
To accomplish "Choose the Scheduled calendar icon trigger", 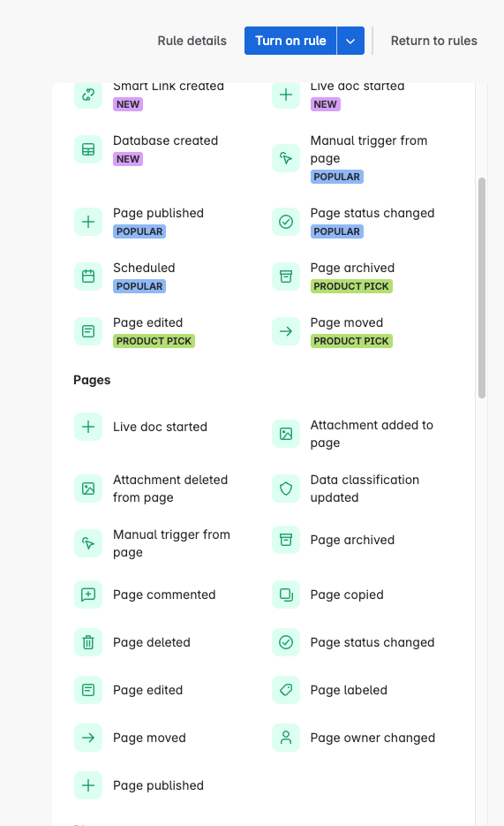I will (x=88, y=276).
